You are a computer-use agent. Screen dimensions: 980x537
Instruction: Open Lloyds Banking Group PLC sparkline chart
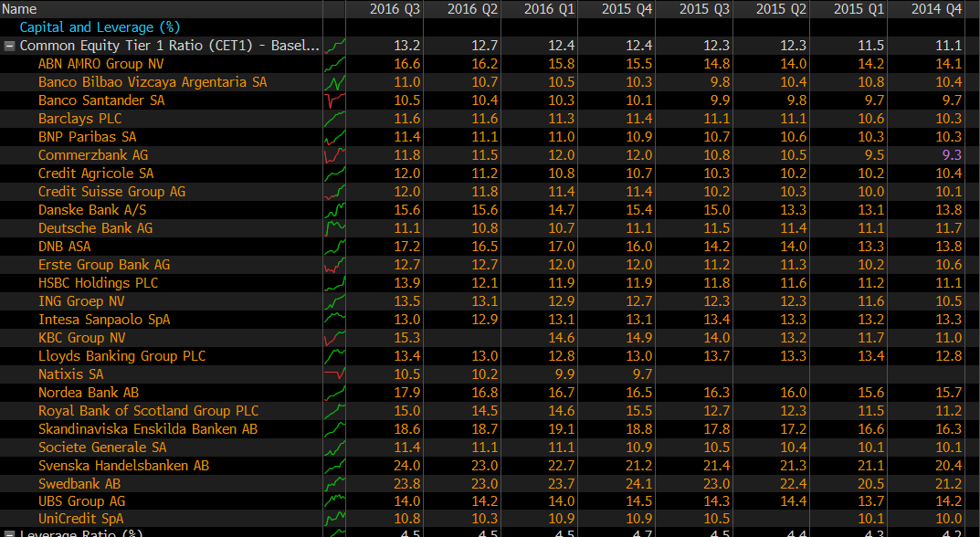(x=334, y=355)
